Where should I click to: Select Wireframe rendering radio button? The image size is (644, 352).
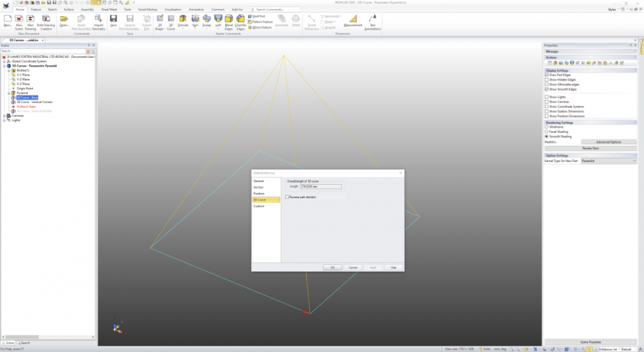pyautogui.click(x=547, y=127)
